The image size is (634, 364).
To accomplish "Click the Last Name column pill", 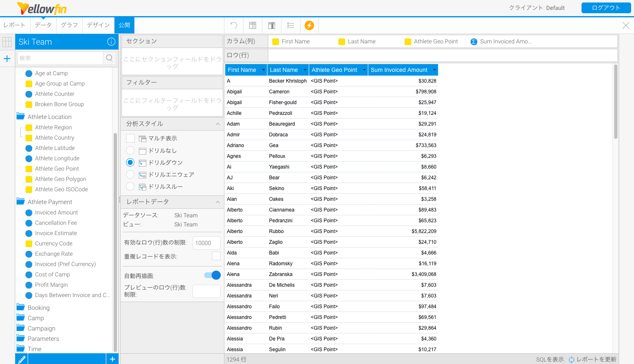I will (357, 41).
